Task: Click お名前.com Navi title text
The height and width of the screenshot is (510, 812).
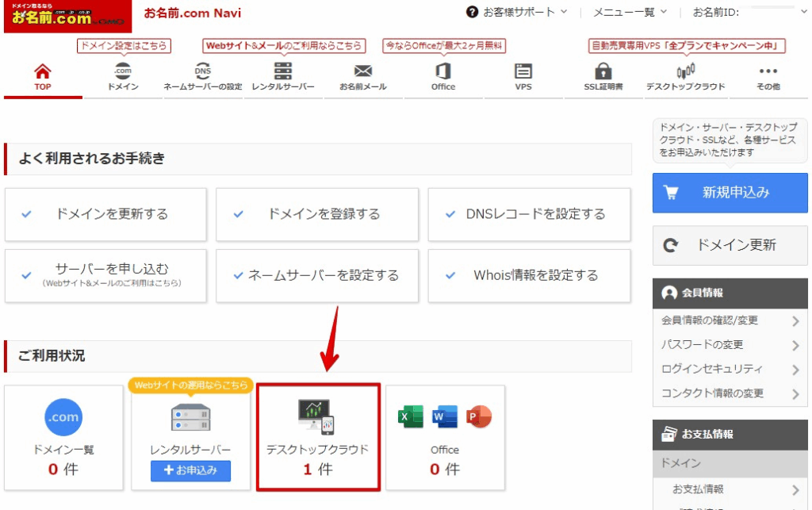Action: pyautogui.click(x=193, y=13)
